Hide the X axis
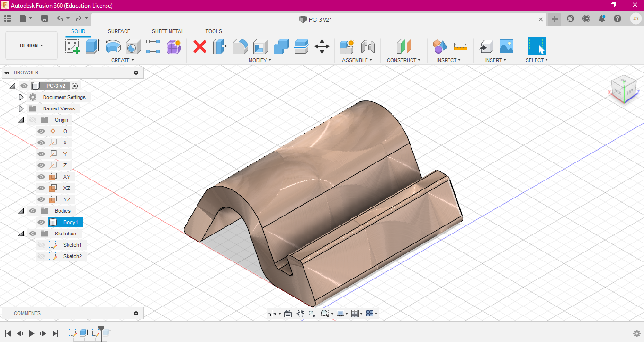Image resolution: width=644 pixels, height=342 pixels. (x=41, y=143)
